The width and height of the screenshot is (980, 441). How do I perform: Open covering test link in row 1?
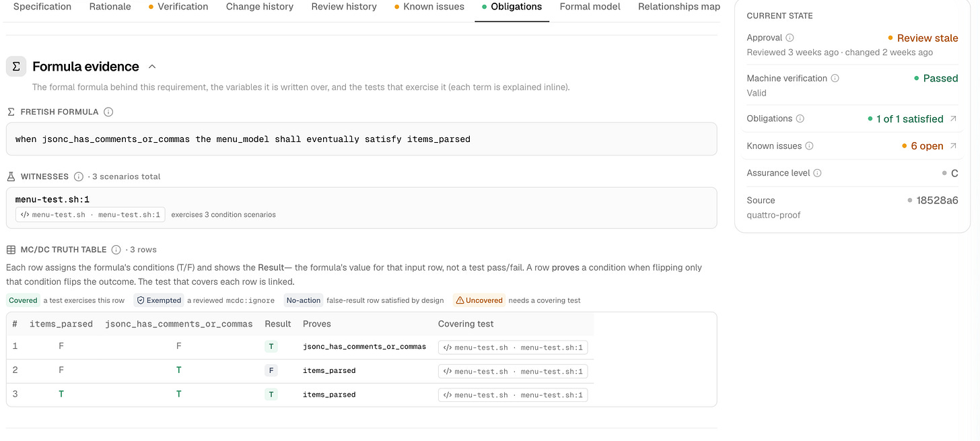tap(513, 347)
